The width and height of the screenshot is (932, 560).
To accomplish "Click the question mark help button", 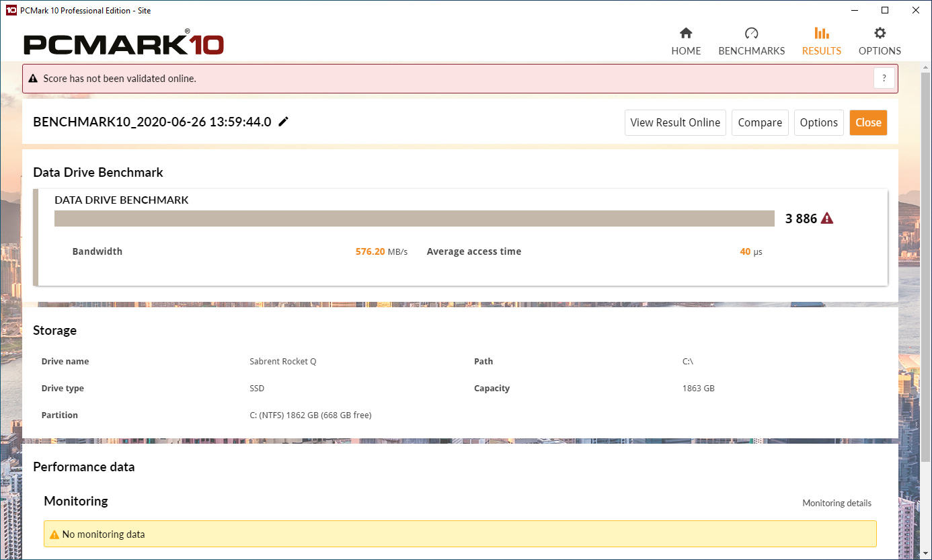I will click(x=884, y=78).
